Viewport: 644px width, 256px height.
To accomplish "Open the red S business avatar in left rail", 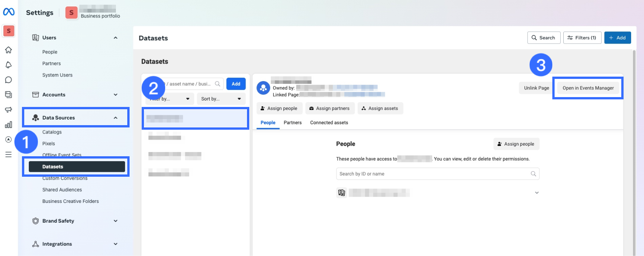I will click(9, 31).
